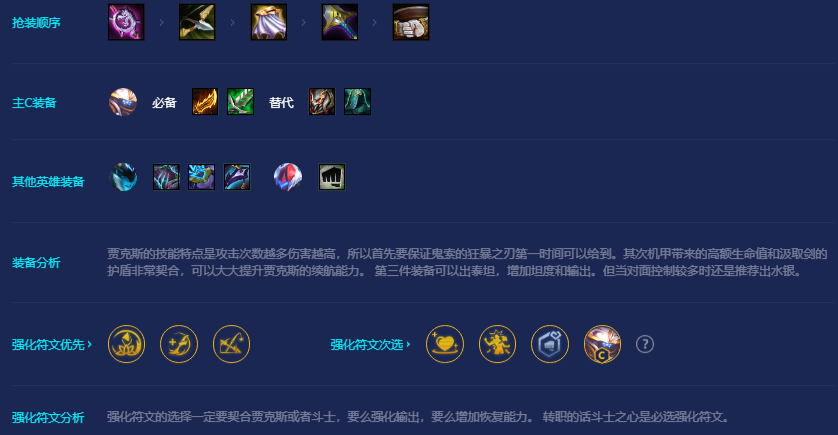The height and width of the screenshot is (435, 838).
Task: Click the grey gauntlet item icon
Action: [x=332, y=177]
